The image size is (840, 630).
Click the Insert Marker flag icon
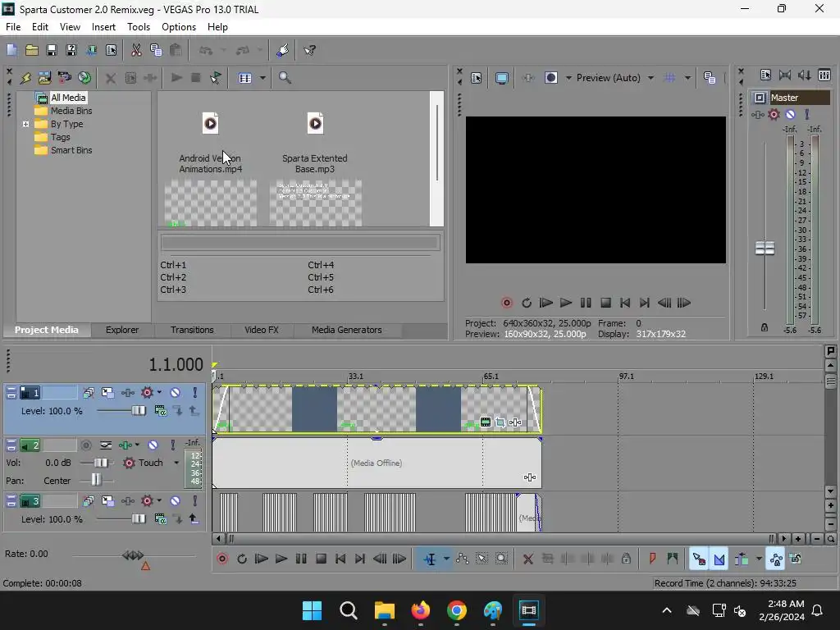pyautogui.click(x=652, y=559)
